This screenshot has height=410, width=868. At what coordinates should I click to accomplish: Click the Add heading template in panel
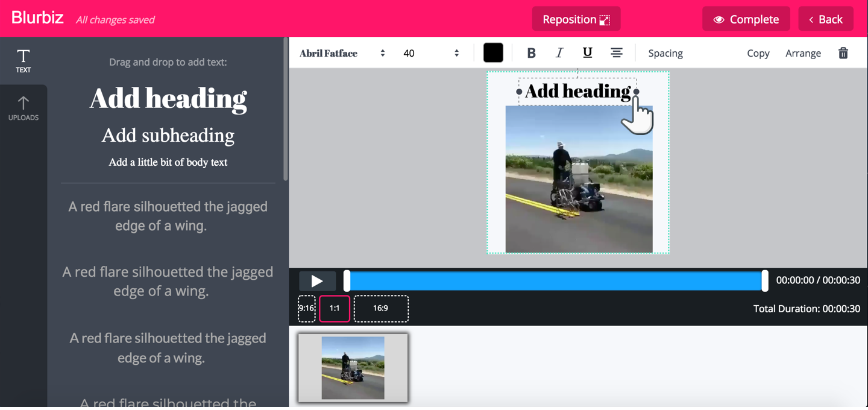click(168, 99)
